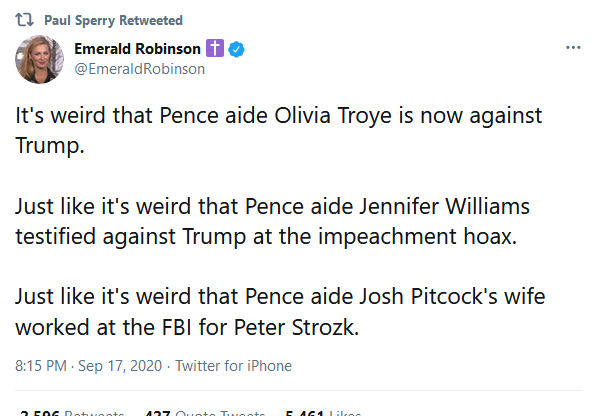The image size is (598, 416).
Task: Click the Emerald Robinson display name
Action: coord(137,49)
